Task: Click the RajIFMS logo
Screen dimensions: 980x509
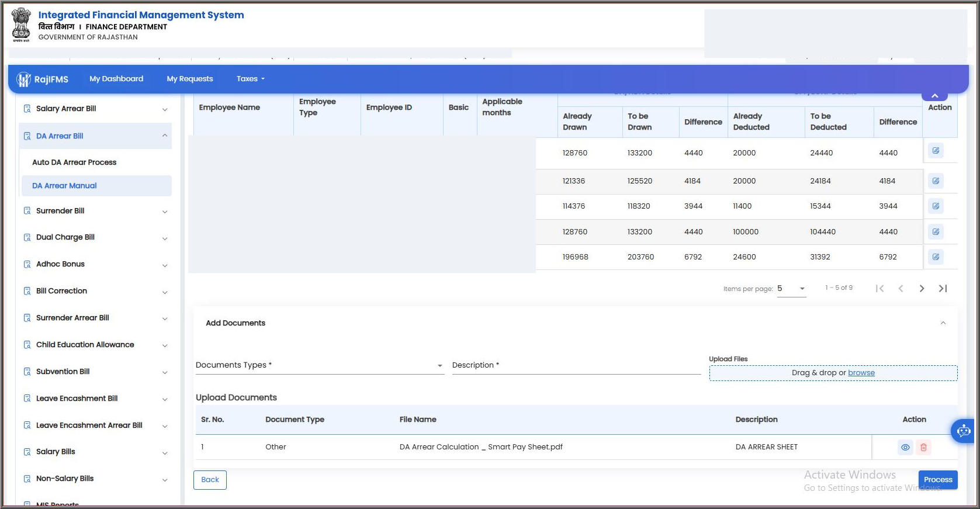Action: pyautogui.click(x=43, y=79)
